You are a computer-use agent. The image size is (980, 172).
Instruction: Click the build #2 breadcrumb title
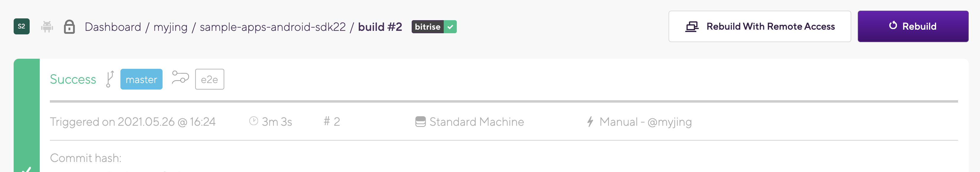pyautogui.click(x=380, y=27)
